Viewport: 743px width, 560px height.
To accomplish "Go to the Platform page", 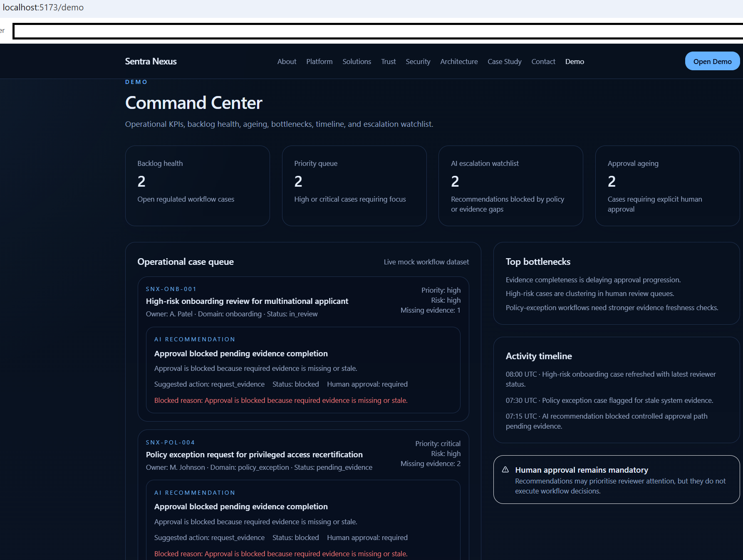I will [319, 62].
